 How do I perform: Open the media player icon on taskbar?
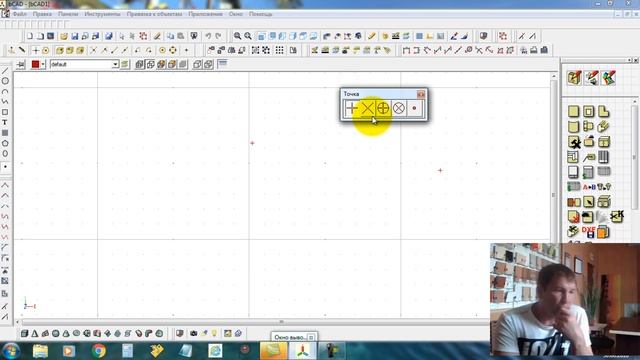69,351
